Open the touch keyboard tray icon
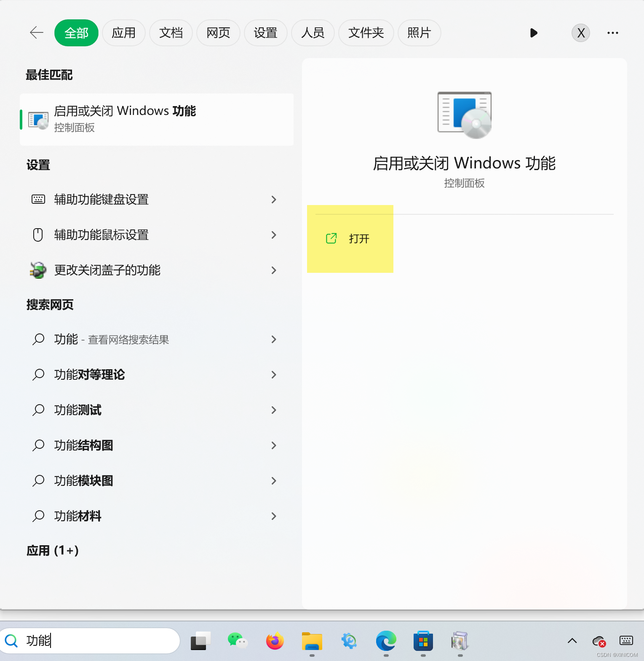This screenshot has width=644, height=661. (x=626, y=641)
